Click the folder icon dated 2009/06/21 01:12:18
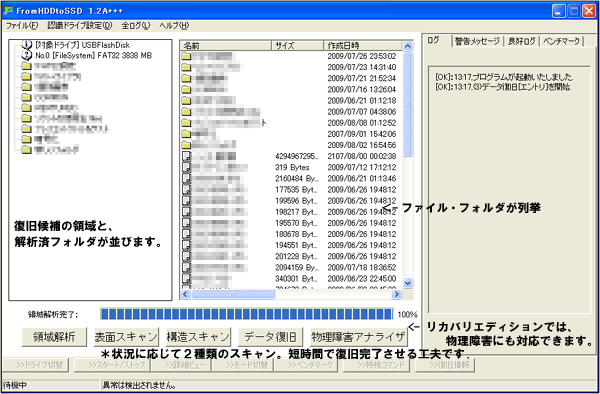600x394 pixels. point(186,101)
